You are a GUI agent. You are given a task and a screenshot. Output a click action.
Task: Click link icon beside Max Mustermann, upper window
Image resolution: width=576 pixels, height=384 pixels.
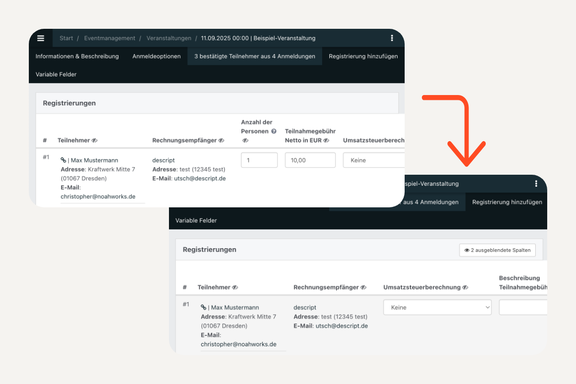[63, 160]
